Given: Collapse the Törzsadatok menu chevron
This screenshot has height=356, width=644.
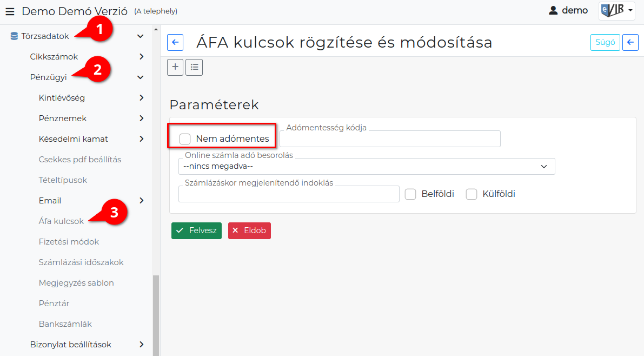Looking at the screenshot, I should [141, 36].
